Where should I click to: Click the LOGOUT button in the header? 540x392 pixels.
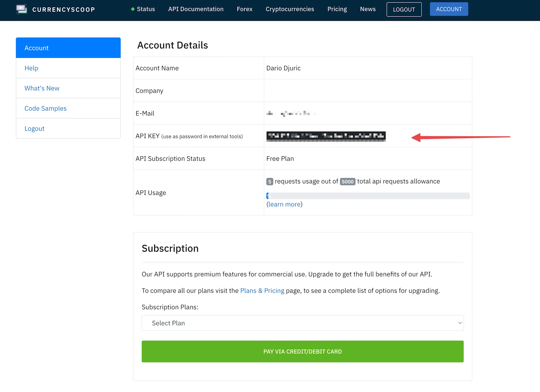click(x=404, y=9)
